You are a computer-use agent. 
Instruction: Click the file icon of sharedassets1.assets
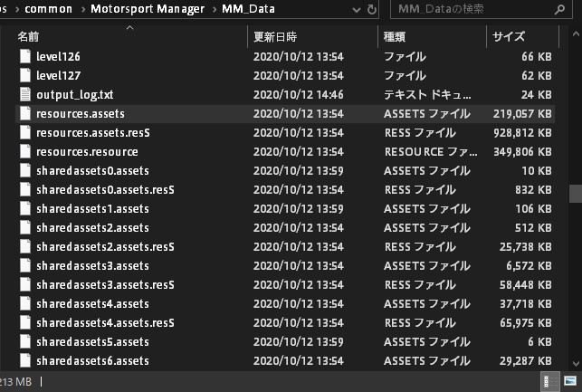click(x=25, y=208)
